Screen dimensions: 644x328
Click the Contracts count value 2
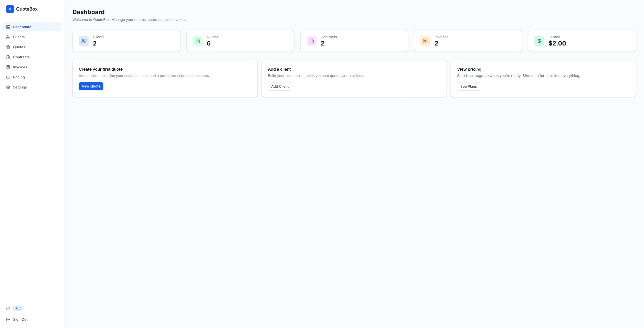(323, 43)
